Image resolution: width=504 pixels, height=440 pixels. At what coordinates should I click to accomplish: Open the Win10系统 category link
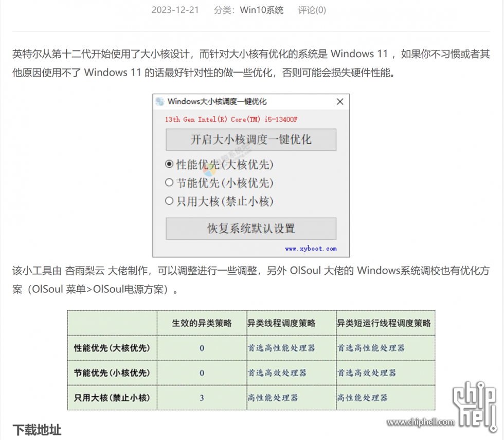(262, 10)
